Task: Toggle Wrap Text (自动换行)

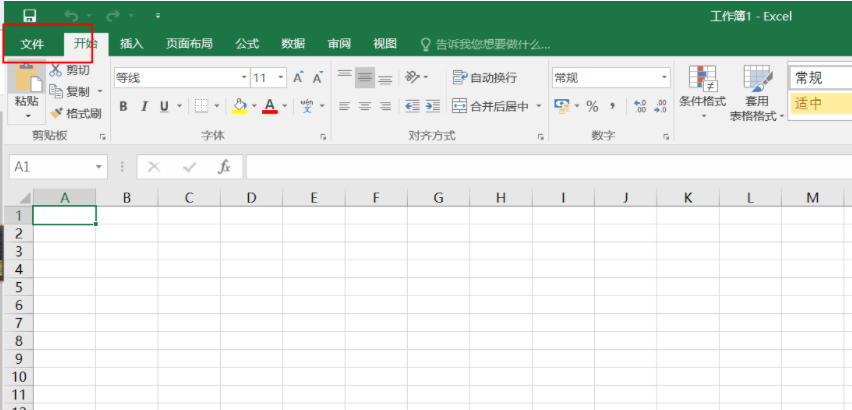Action: pyautogui.click(x=485, y=78)
